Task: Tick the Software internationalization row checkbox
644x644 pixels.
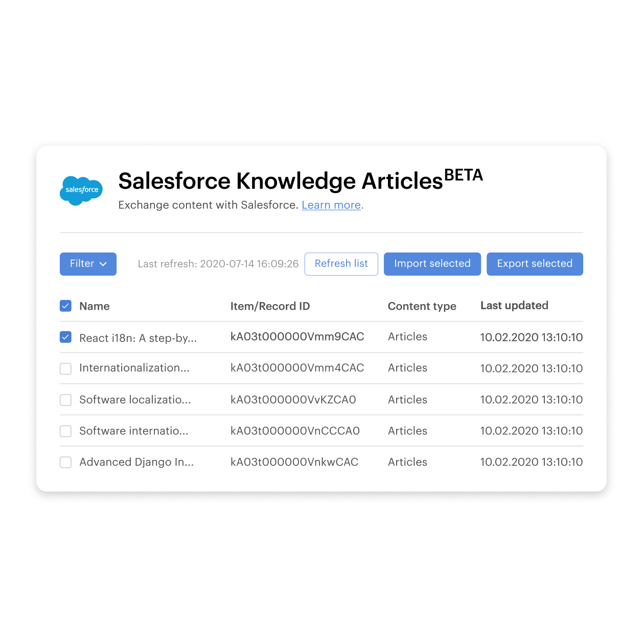Action: point(65,431)
